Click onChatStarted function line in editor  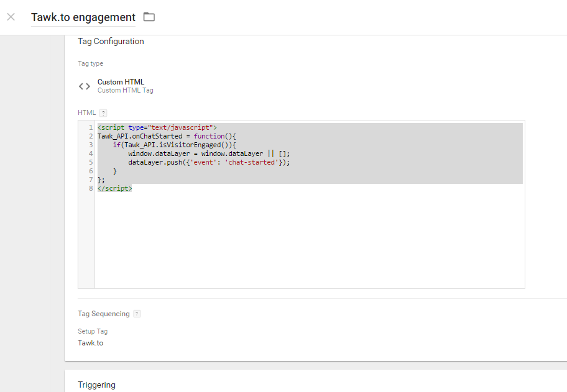tap(167, 136)
